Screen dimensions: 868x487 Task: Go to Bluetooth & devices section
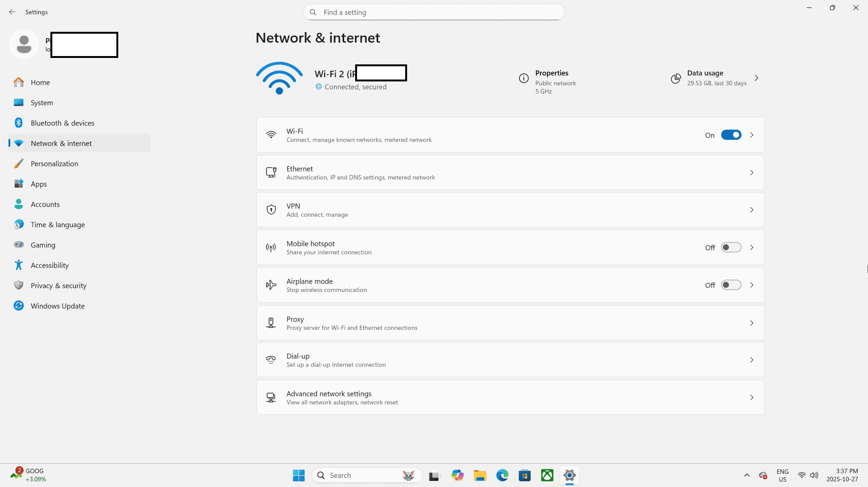click(x=62, y=123)
